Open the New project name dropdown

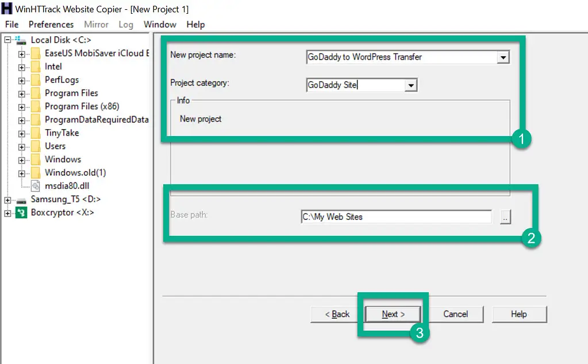click(504, 57)
